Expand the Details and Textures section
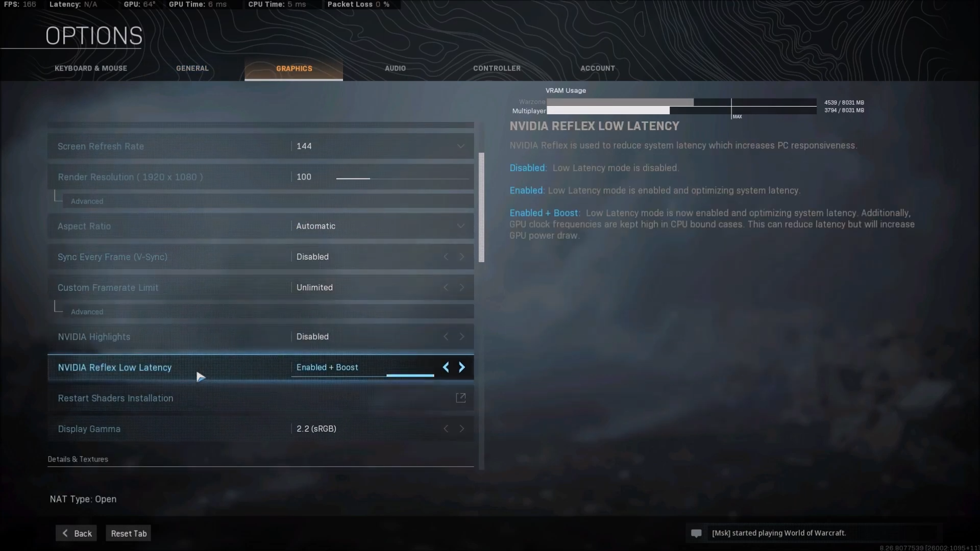 (x=78, y=459)
